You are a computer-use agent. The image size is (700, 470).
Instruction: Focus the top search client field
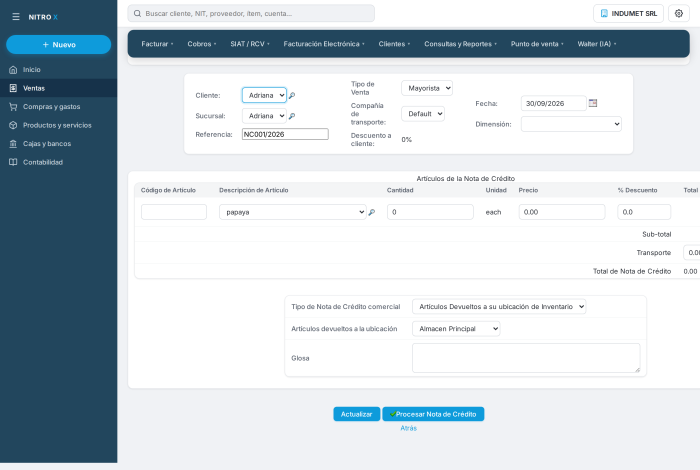(x=251, y=13)
